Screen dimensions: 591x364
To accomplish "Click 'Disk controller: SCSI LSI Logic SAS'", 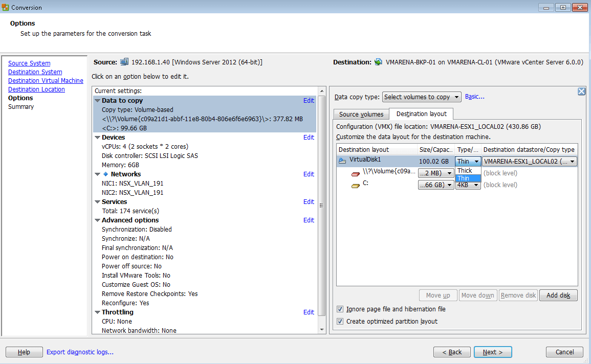I will [149, 156].
